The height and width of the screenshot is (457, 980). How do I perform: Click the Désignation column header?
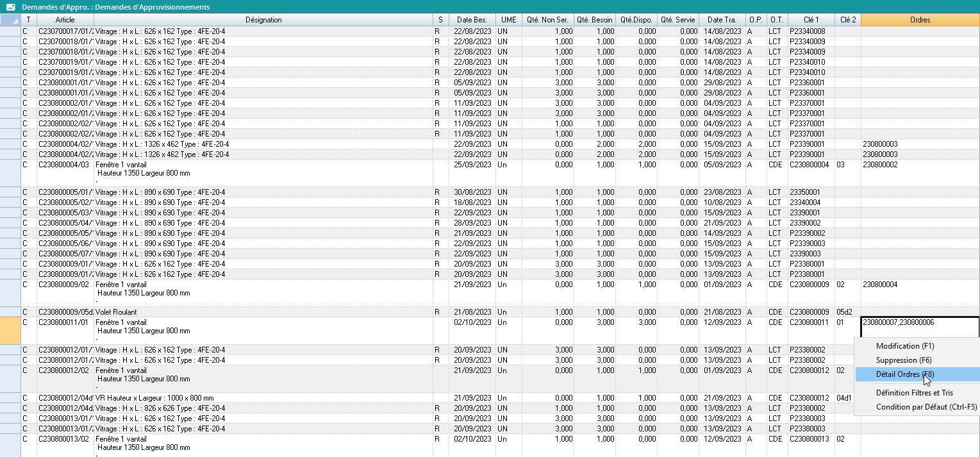[263, 20]
